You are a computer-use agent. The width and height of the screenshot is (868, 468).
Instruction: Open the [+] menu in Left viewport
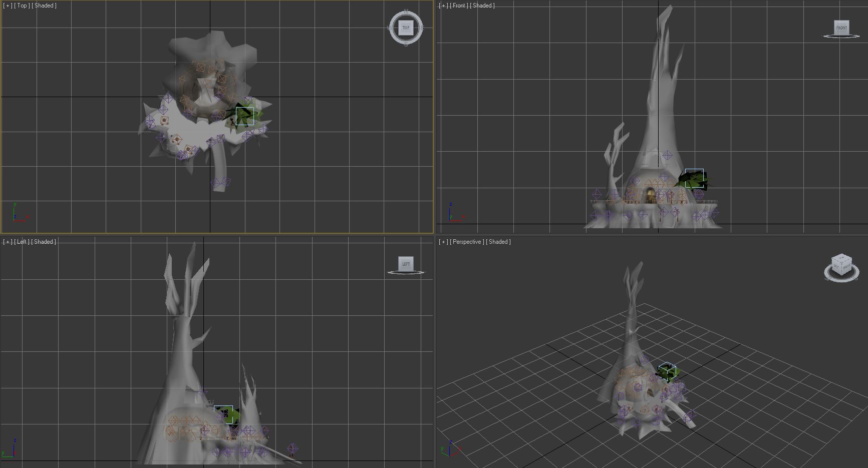click(x=8, y=242)
